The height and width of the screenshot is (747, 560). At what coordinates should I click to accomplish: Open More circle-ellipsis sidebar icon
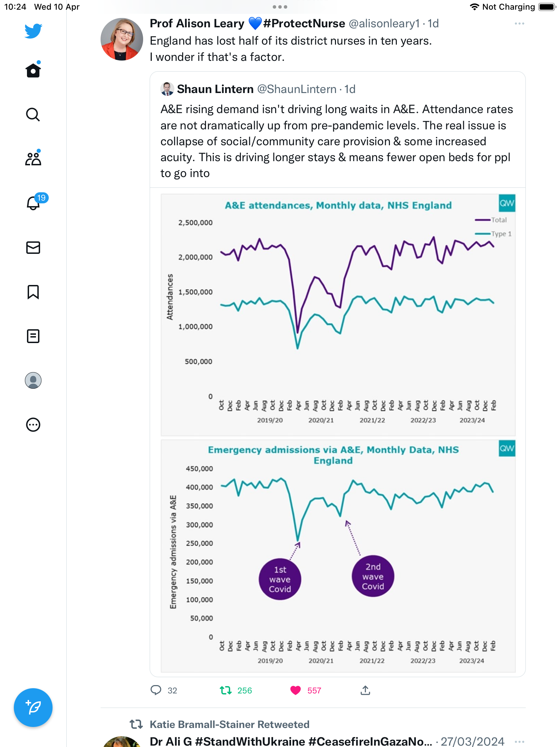point(33,425)
